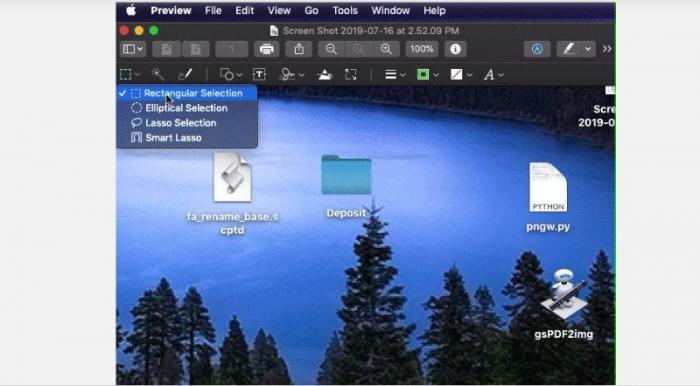Open the Shapes tool dropdown
700x386 pixels.
pos(231,75)
